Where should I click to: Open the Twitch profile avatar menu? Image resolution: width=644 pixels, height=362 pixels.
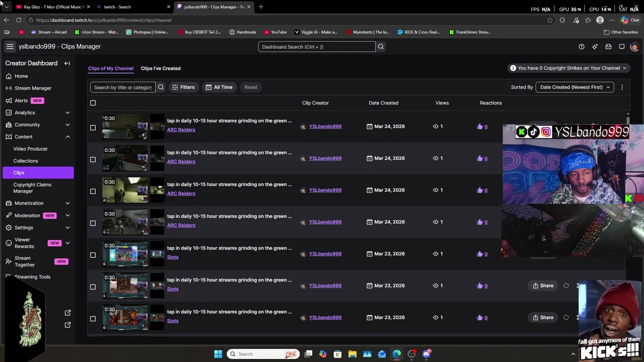pyautogui.click(x=634, y=47)
